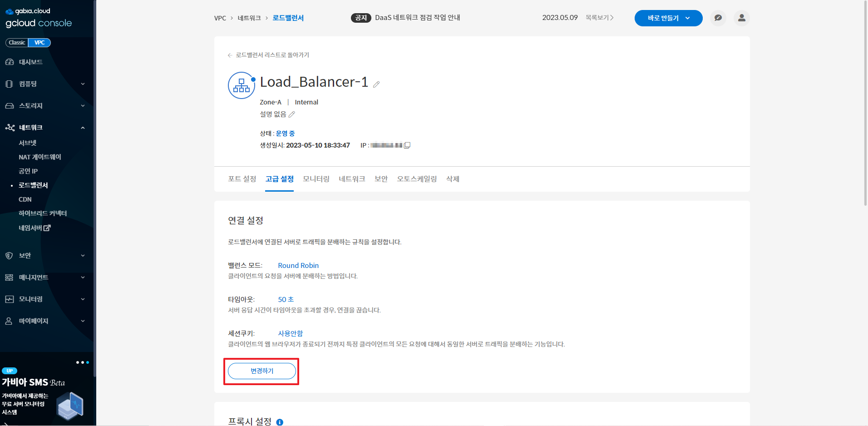Click the Security (보안) shield icon
The width and height of the screenshot is (868, 426).
[9, 256]
